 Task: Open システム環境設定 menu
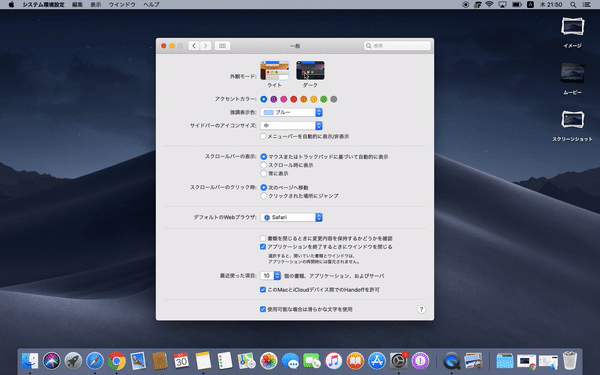click(43, 5)
